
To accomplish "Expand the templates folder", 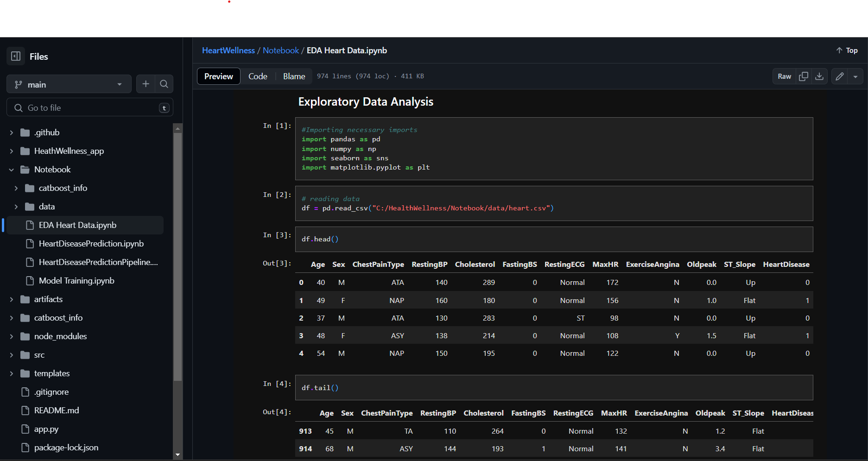I will (12, 373).
